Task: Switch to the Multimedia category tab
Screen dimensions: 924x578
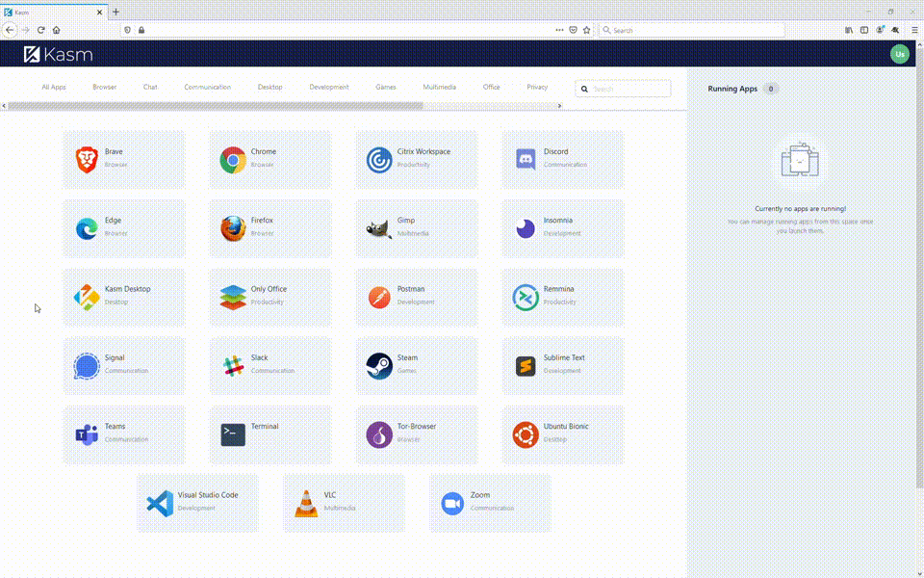Action: point(439,87)
